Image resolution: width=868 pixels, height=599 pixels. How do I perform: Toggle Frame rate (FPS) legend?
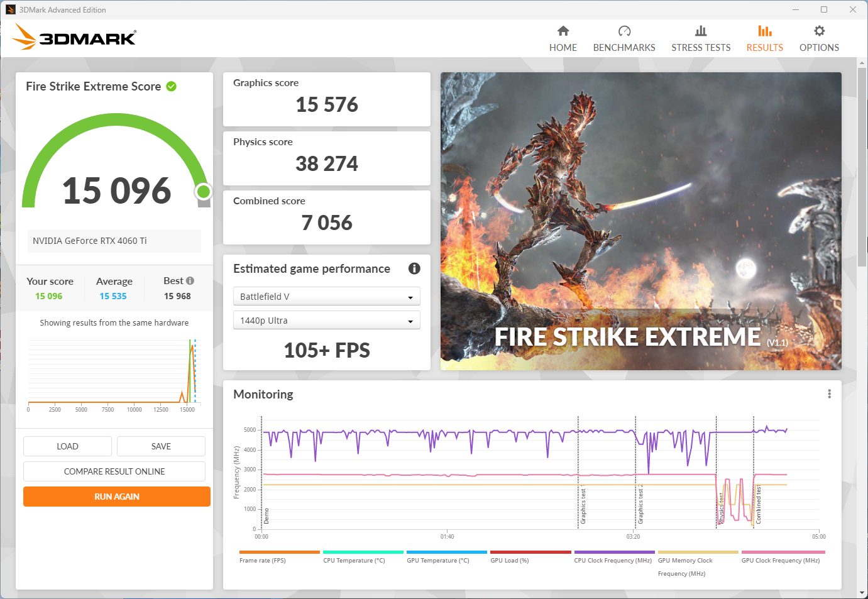pyautogui.click(x=279, y=557)
